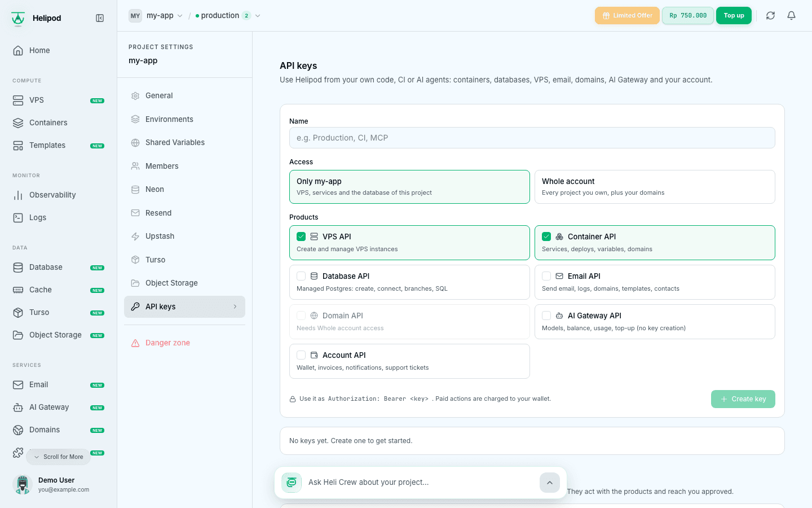Go to Danger zone settings
Image resolution: width=812 pixels, height=508 pixels.
click(x=184, y=343)
